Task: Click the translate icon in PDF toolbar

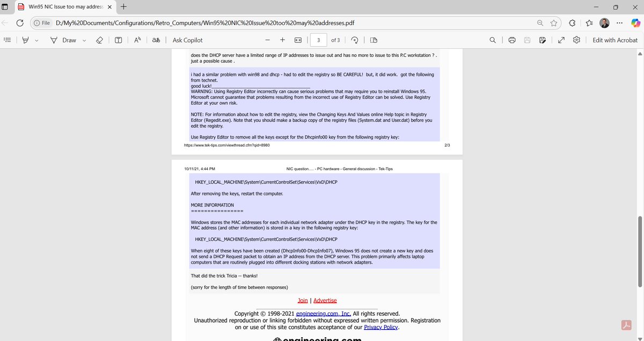Action: tap(156, 40)
